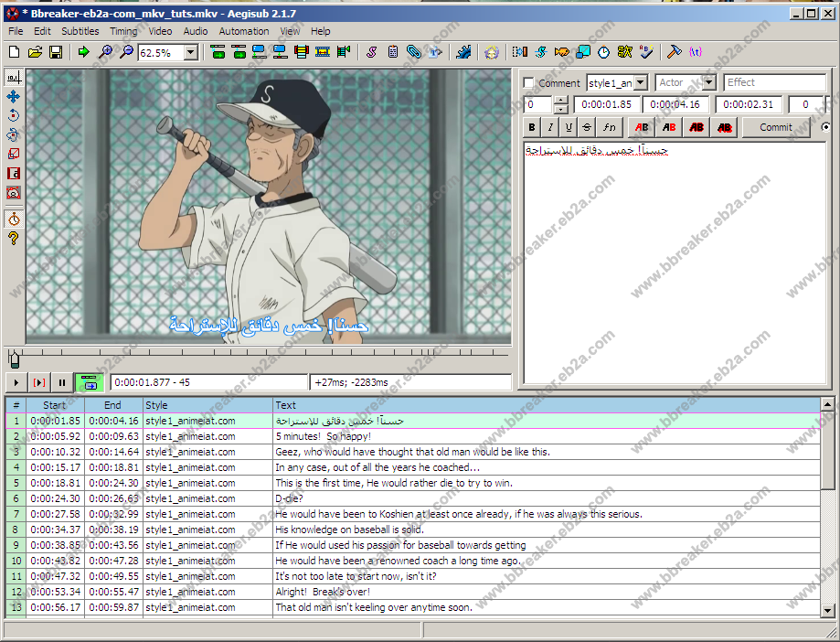This screenshot has width=840, height=642.
Task: Click the Bold formatting button
Action: click(x=531, y=127)
